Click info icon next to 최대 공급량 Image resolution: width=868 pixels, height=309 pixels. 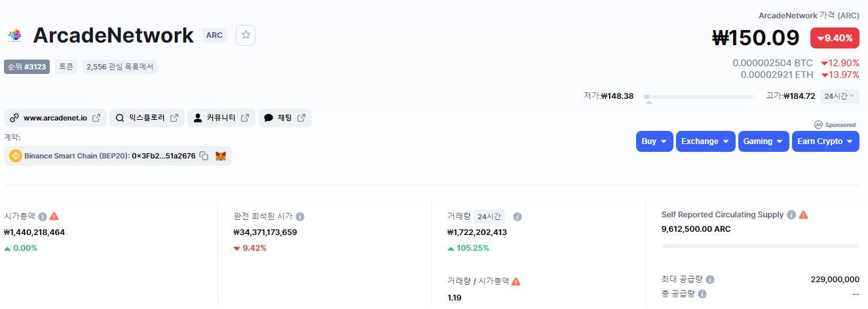pyautogui.click(x=710, y=280)
